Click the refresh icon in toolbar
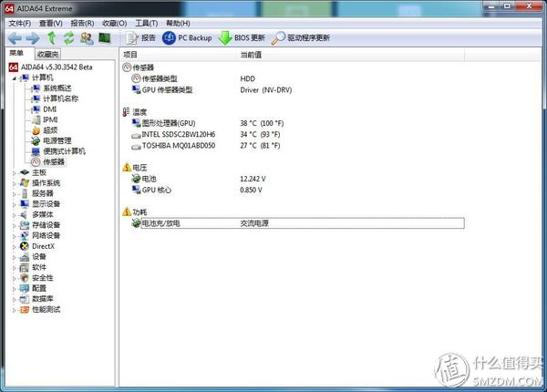 [x=68, y=38]
